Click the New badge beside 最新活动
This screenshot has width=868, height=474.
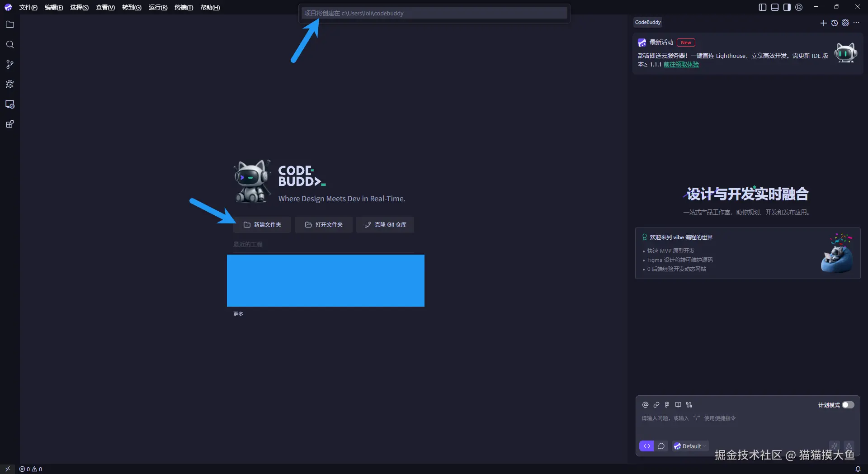[686, 43]
